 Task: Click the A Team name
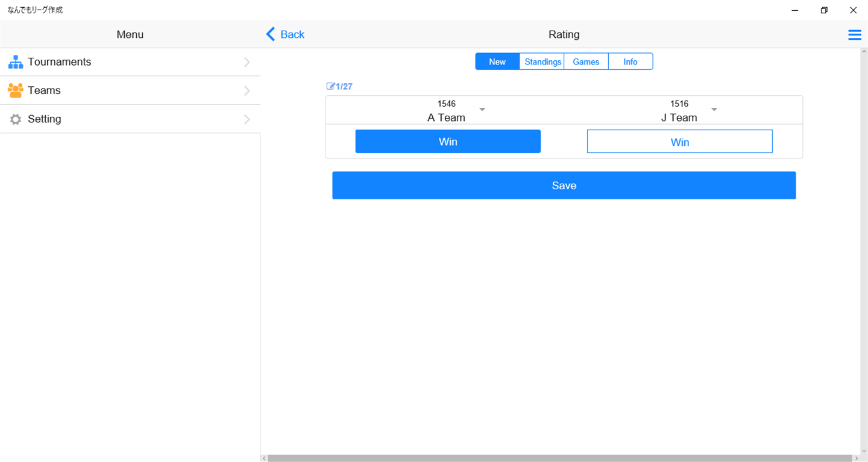click(446, 117)
